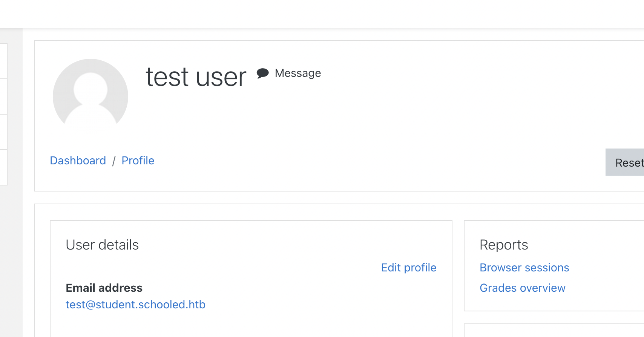Viewport: 644px width, 337px height.
Task: Click the test@student.schooled.htb email link
Action: coord(135,305)
